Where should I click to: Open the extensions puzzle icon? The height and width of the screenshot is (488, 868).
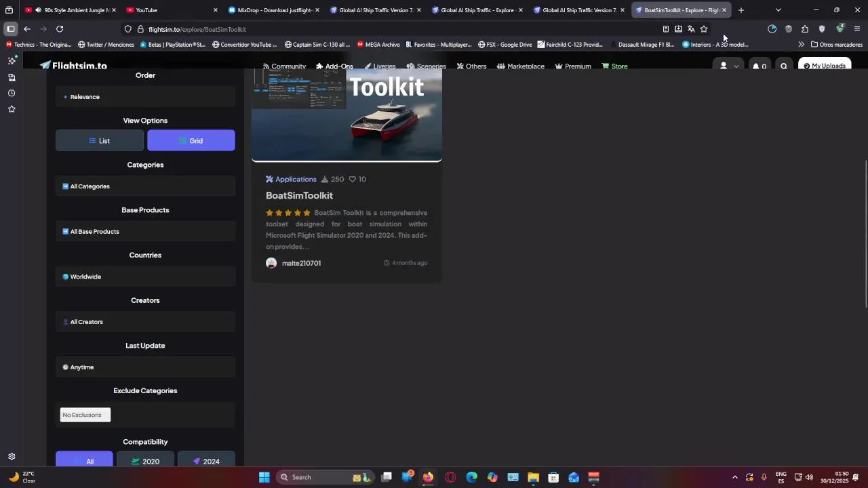pyautogui.click(x=805, y=29)
